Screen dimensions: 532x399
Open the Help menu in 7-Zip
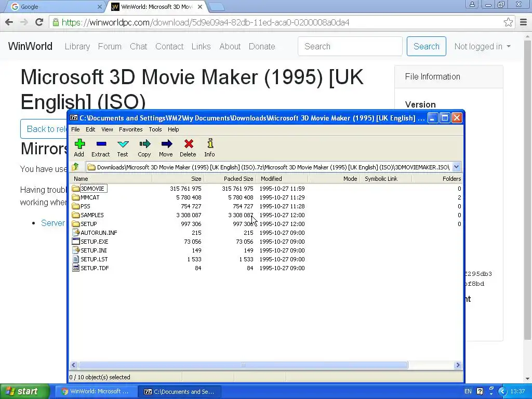[173, 129]
